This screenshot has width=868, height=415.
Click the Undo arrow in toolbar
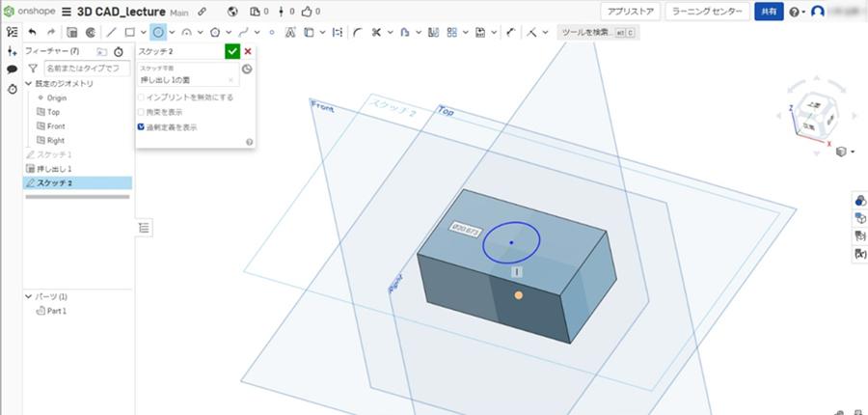pos(32,32)
